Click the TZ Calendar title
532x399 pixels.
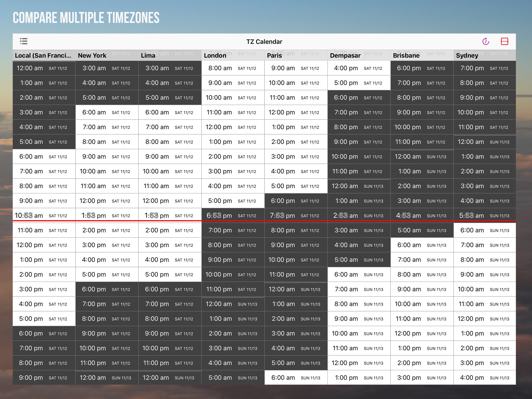click(264, 42)
